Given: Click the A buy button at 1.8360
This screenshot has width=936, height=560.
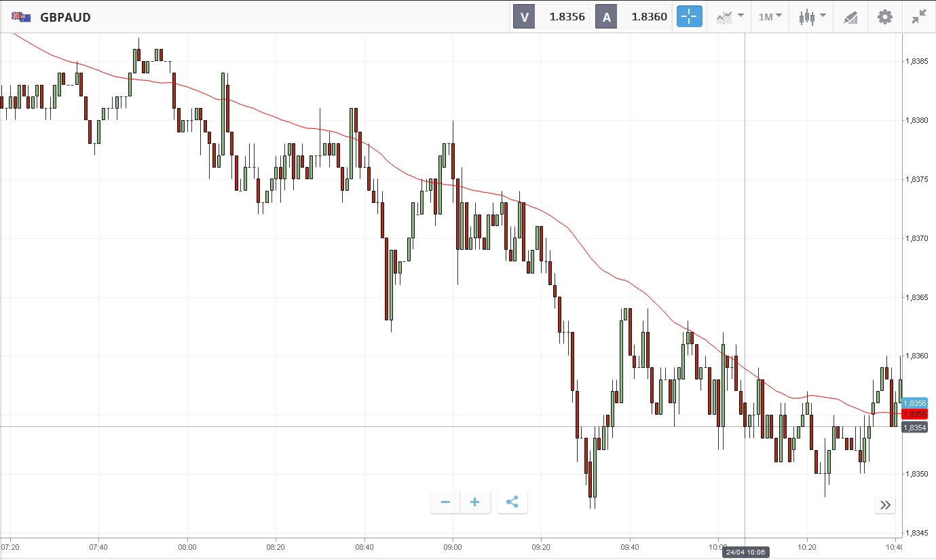Looking at the screenshot, I should point(634,17).
